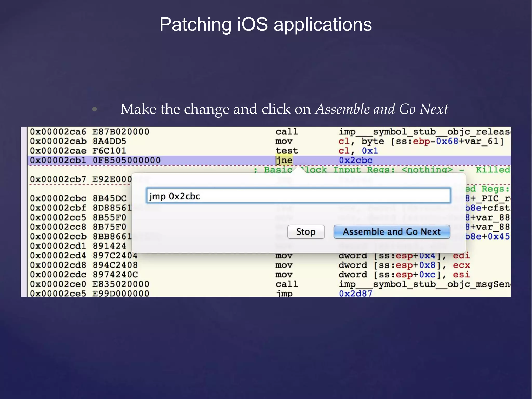
Task: Click jump target 0x2d87
Action: click(x=355, y=294)
